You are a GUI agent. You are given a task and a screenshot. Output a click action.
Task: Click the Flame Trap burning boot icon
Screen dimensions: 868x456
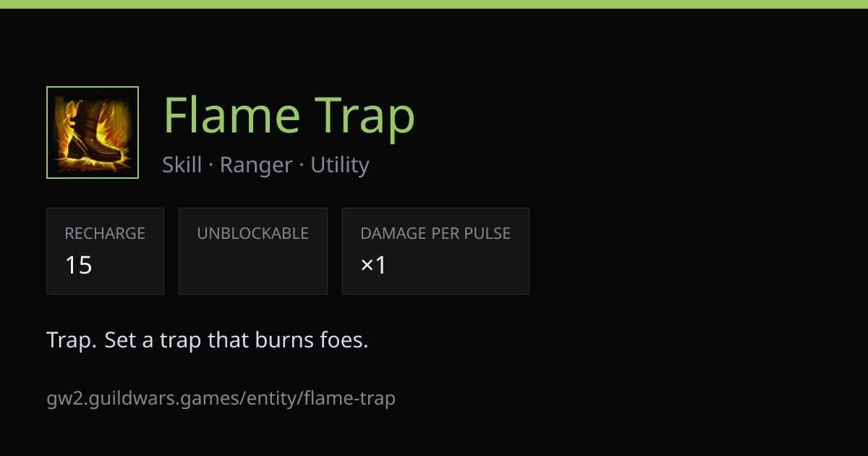(93, 132)
